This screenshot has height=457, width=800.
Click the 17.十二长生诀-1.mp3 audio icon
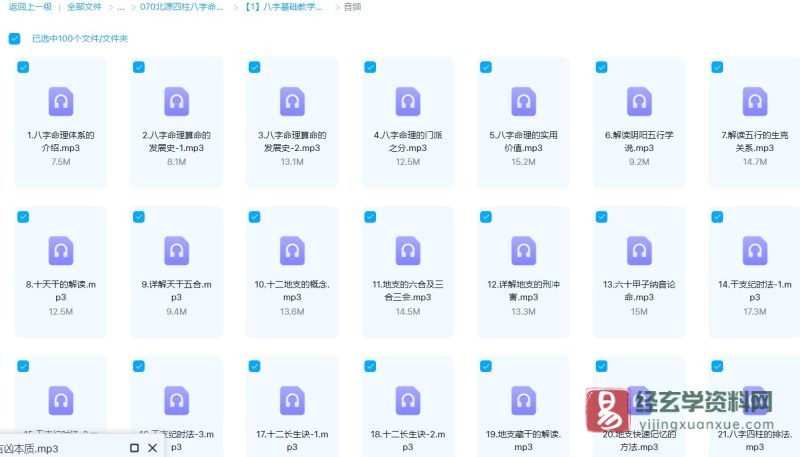coord(292,400)
